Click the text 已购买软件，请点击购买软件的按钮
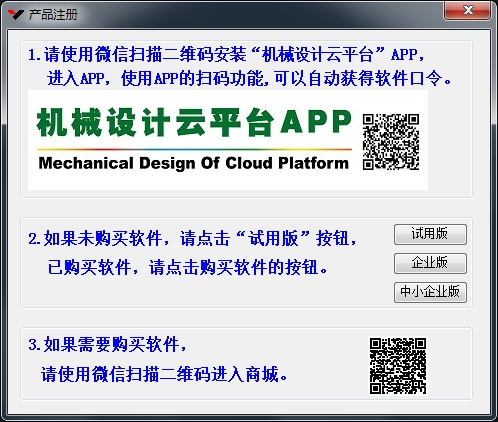 188,267
